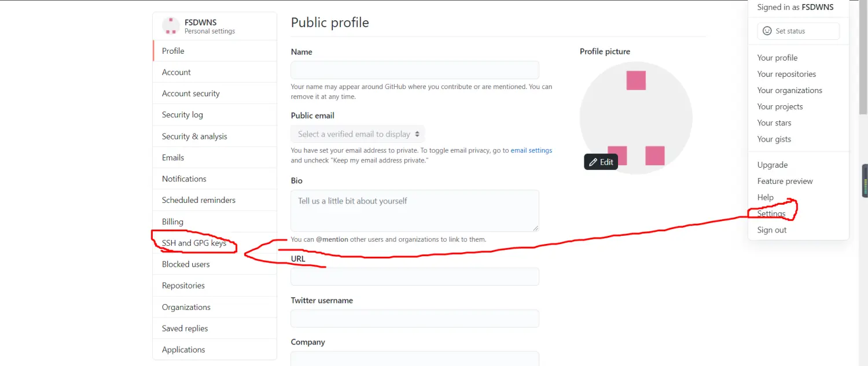This screenshot has width=868, height=366.
Task: Follow the email settings link
Action: 531,150
